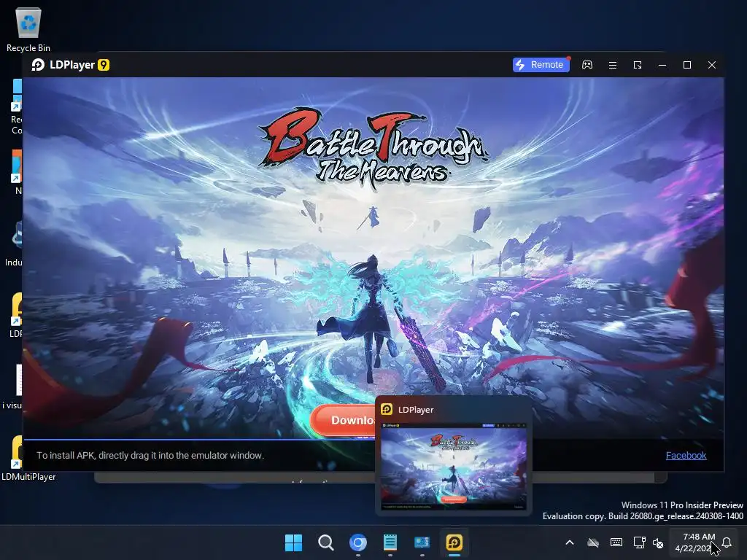Open the Facebook link
Screen dimensions: 747x560
tap(686, 455)
